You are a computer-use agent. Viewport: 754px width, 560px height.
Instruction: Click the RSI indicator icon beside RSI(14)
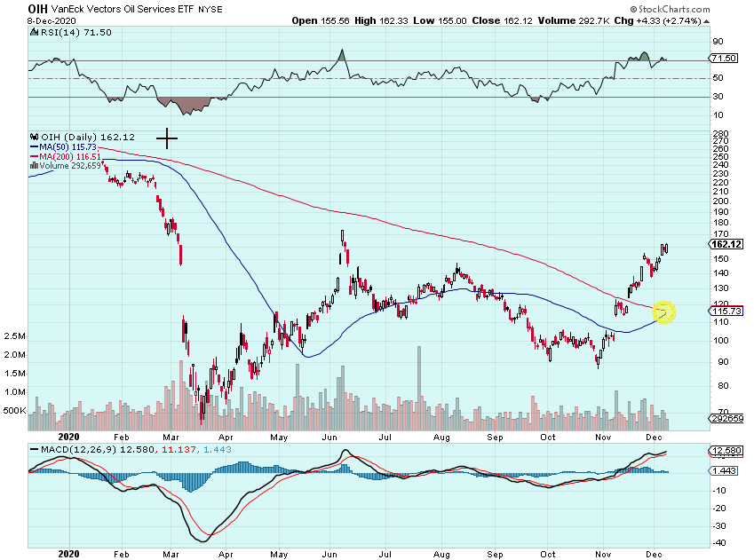tap(34, 32)
